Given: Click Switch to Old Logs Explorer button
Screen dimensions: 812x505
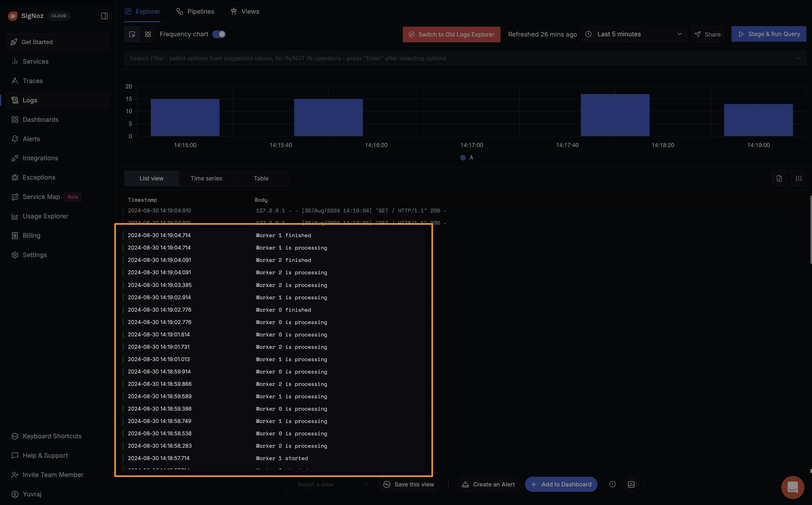Looking at the screenshot, I should tap(451, 34).
